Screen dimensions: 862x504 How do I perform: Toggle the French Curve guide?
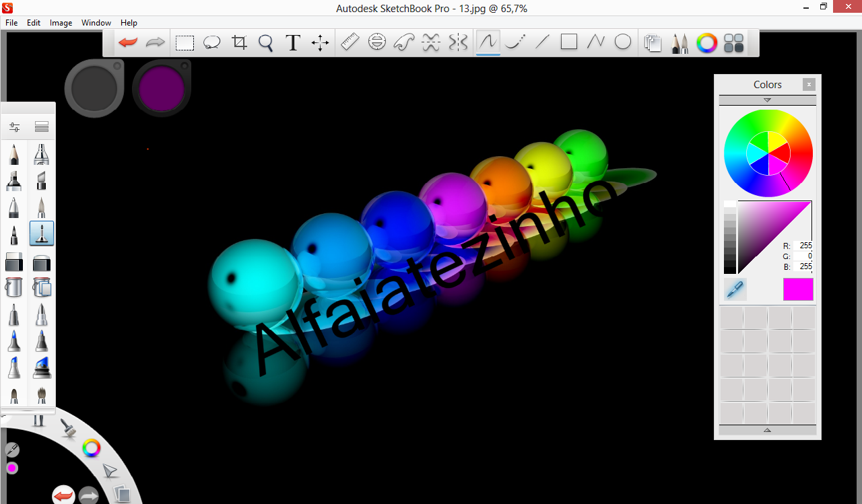[x=404, y=42]
